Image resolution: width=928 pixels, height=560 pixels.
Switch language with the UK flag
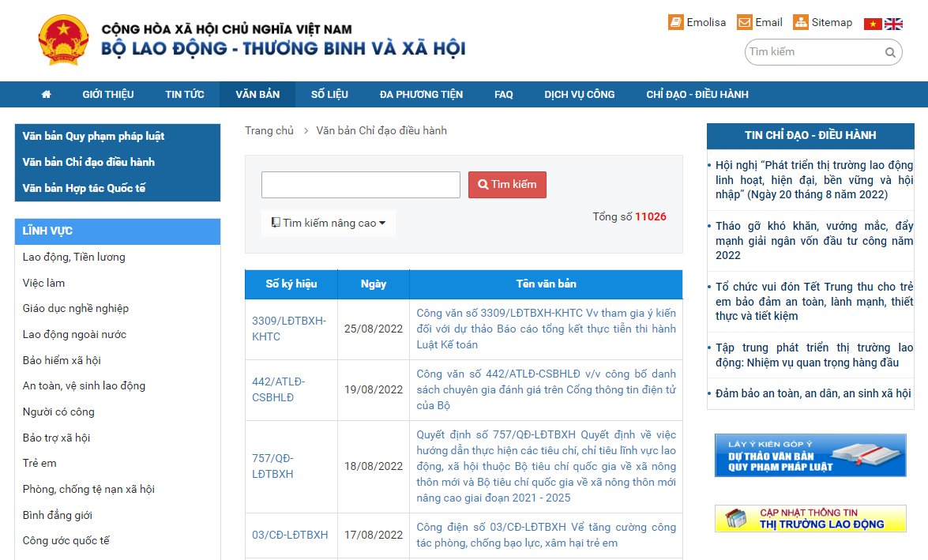(x=893, y=24)
